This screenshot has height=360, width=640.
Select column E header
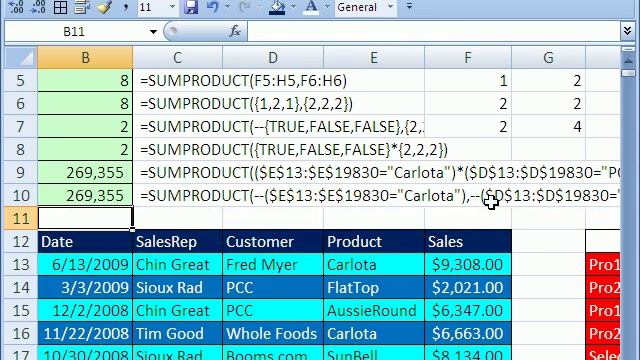tap(374, 58)
